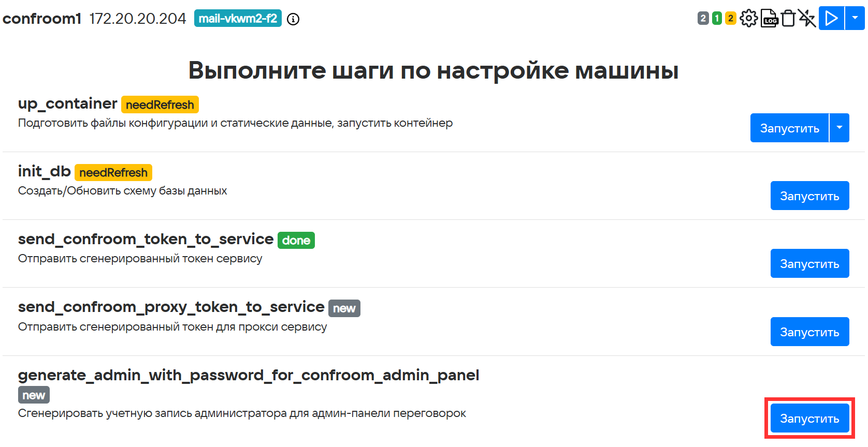Expand the up_container Запустить dropdown arrow
Viewport: 868px width, 447px height.
pos(840,128)
